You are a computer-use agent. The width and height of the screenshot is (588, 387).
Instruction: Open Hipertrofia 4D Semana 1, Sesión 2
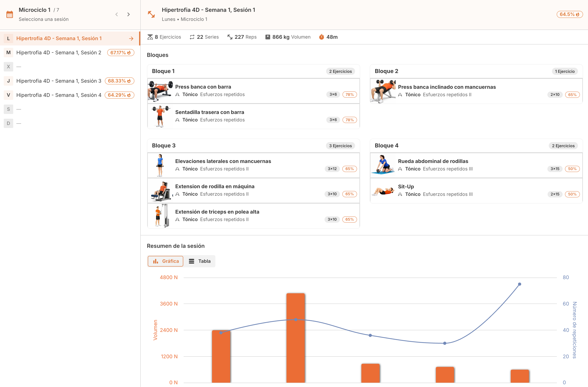pos(59,53)
